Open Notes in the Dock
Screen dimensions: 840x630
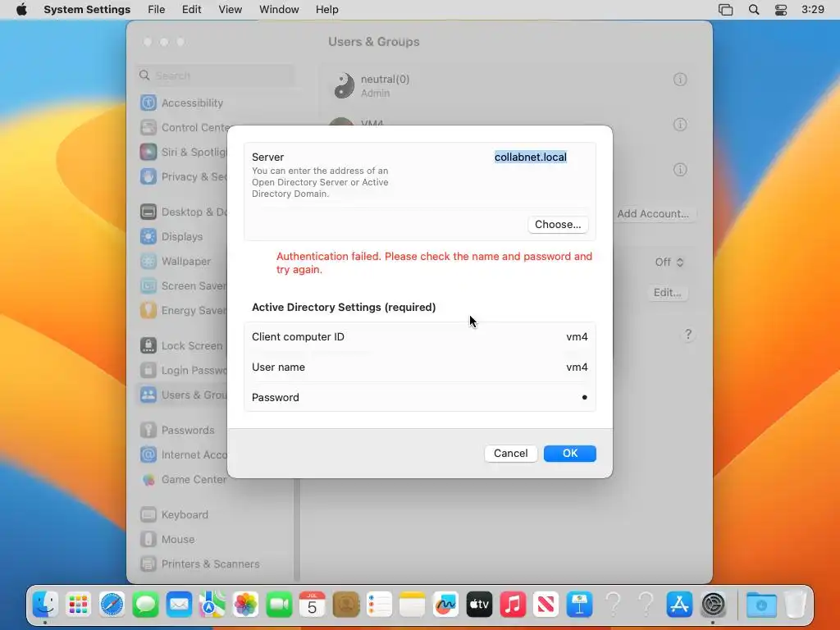pyautogui.click(x=413, y=605)
